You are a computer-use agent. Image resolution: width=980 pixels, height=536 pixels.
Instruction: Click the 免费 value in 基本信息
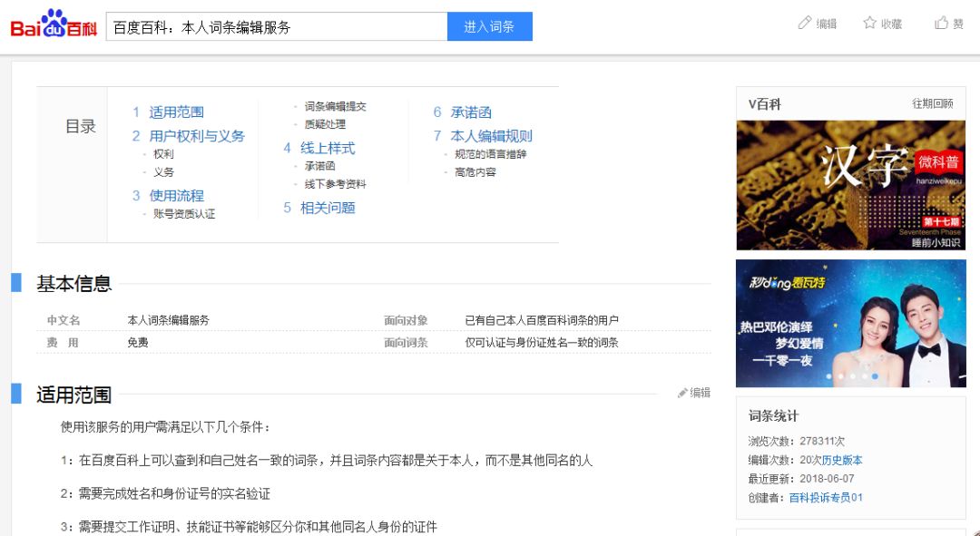[x=138, y=342]
